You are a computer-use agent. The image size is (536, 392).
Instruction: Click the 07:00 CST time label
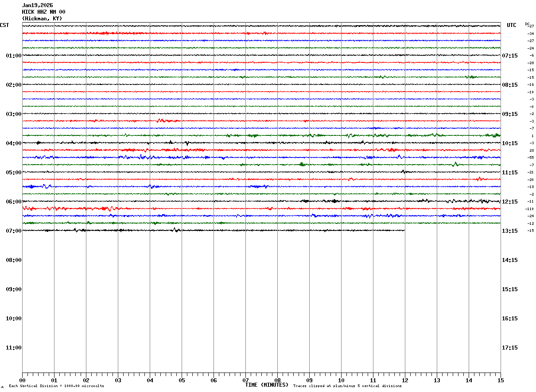[14, 231]
